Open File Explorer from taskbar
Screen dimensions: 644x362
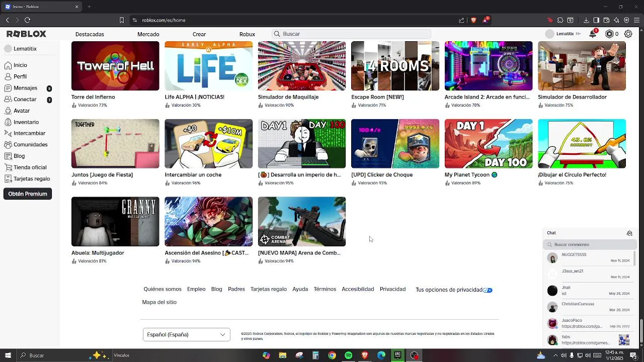pyautogui.click(x=283, y=355)
